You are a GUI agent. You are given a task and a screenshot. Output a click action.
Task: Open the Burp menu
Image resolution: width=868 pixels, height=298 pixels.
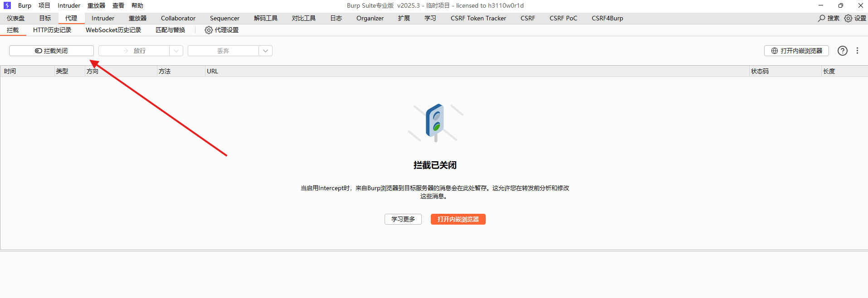[24, 5]
